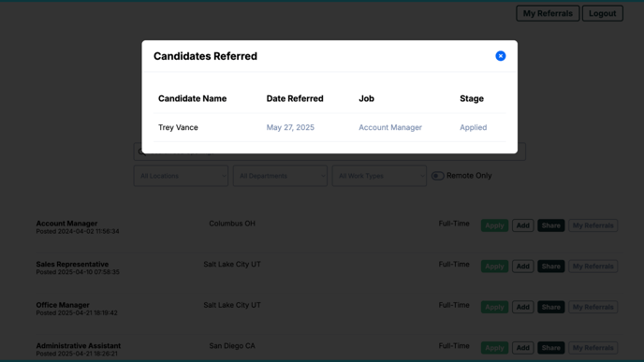Click Add for Administrative Assistant job
The image size is (644, 362).
523,348
